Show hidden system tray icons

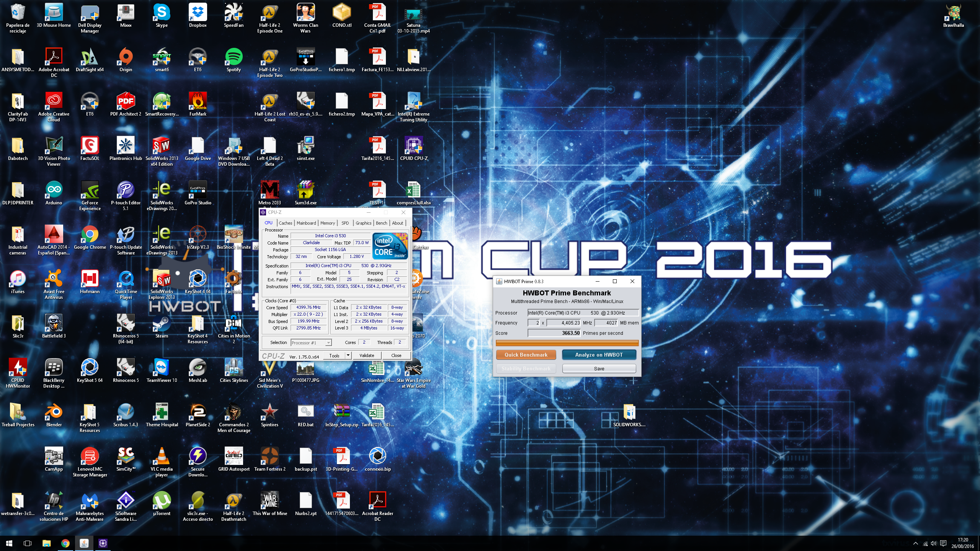click(x=916, y=543)
